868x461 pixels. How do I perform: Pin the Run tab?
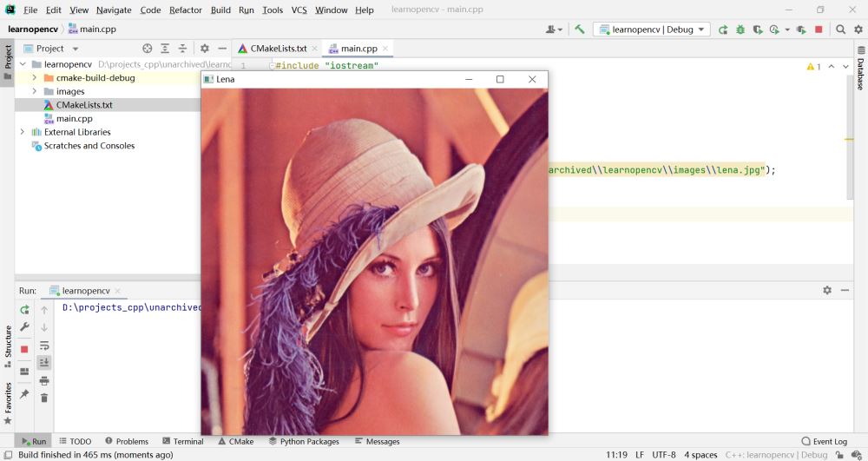pos(24,394)
